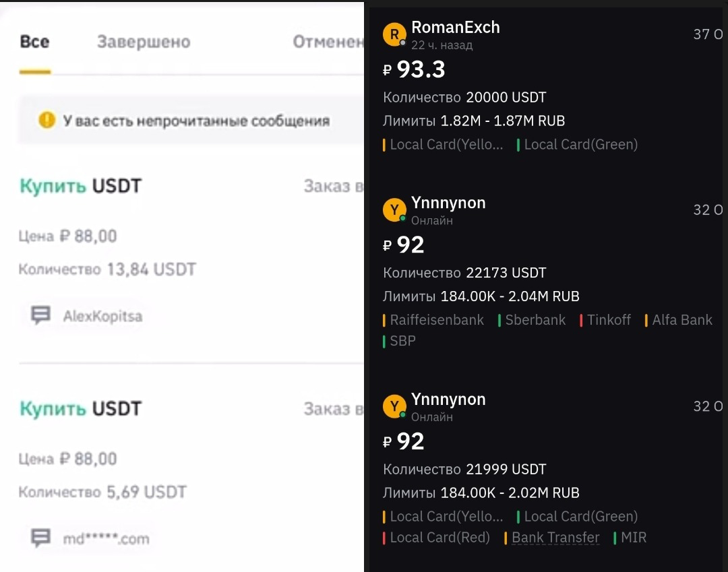Click the status dot on RomanExch avatar
Viewport: 728px width, 572px height.
[x=402, y=42]
